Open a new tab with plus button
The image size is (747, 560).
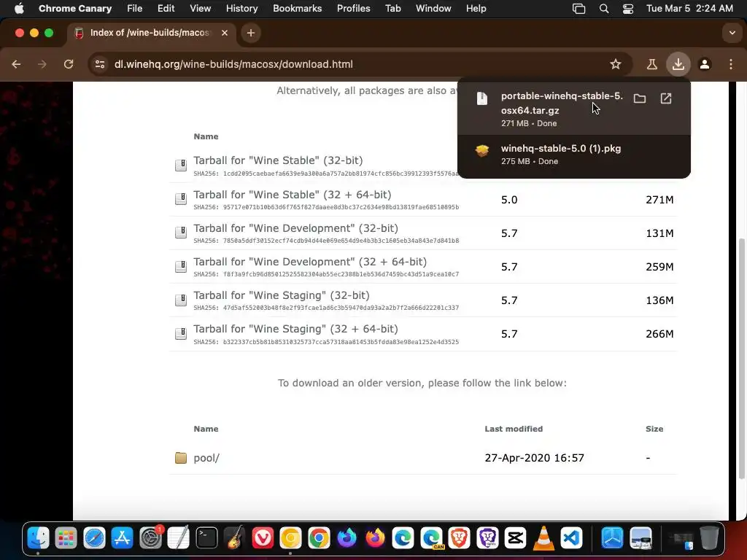pos(251,33)
